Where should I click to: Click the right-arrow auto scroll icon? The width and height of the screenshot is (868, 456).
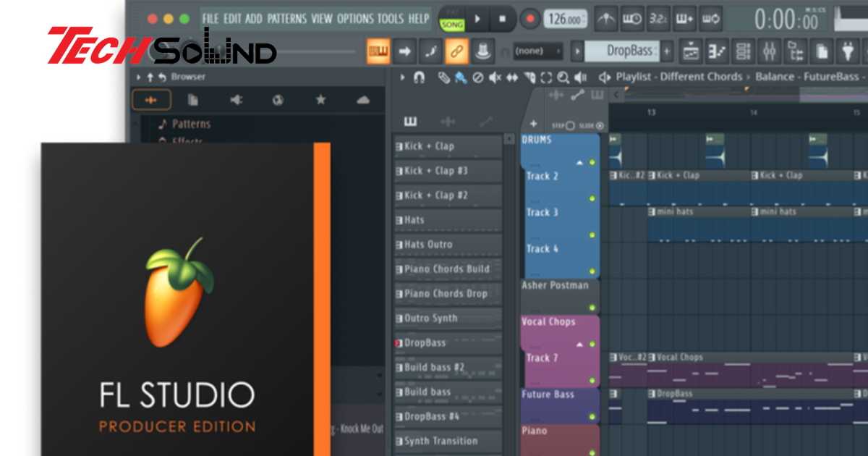click(404, 51)
